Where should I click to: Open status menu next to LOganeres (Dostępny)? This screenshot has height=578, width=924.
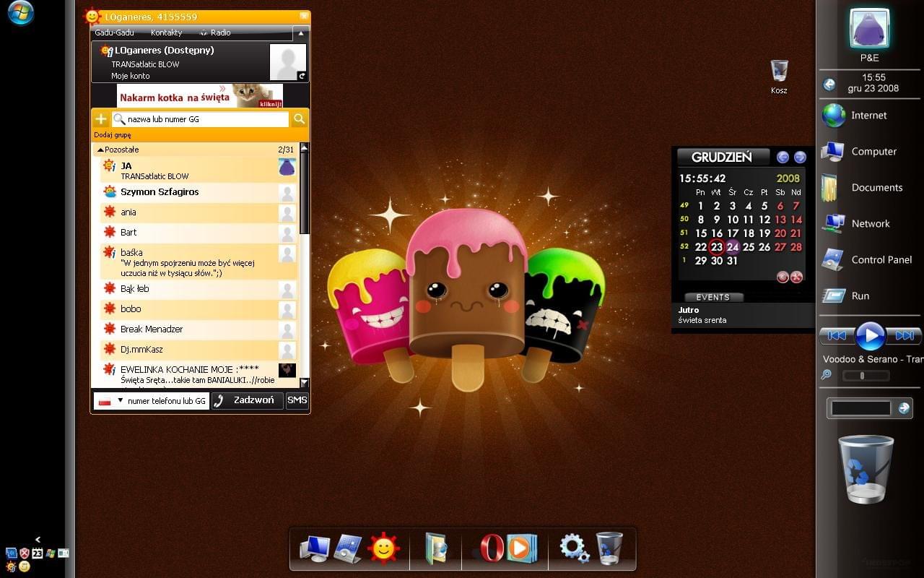tap(107, 51)
